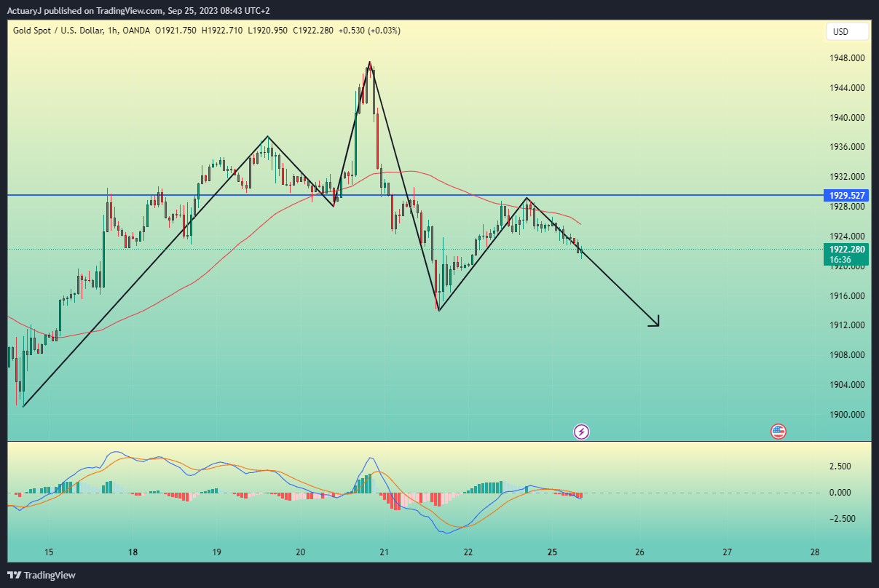879x588 pixels.
Task: Click date 15 on the time axis
Action: coord(49,552)
